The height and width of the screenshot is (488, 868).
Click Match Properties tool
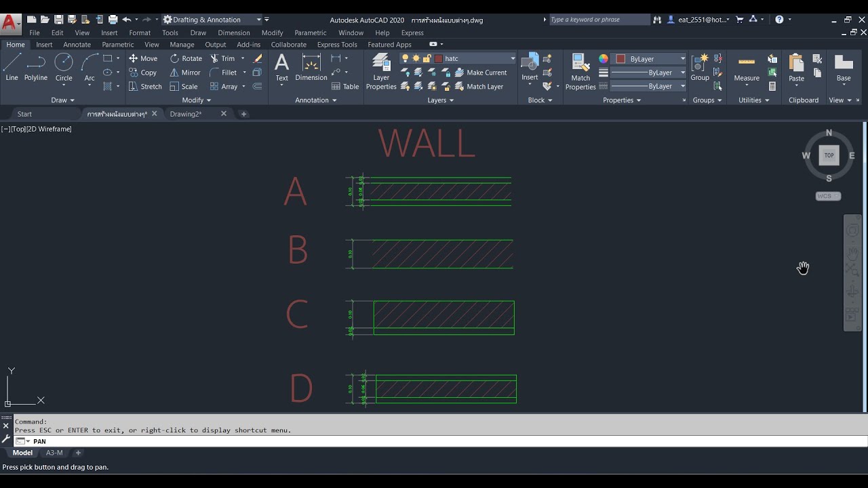580,71
